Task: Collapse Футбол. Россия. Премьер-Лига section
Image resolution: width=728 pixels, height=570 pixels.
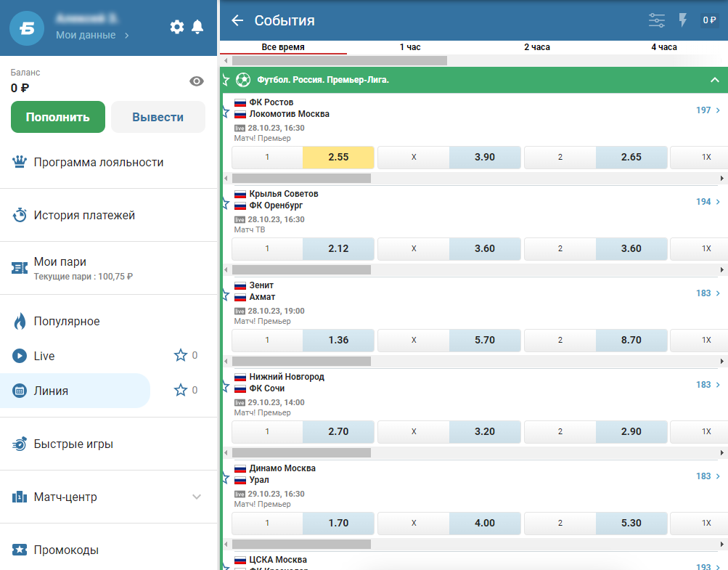Action: tap(714, 80)
